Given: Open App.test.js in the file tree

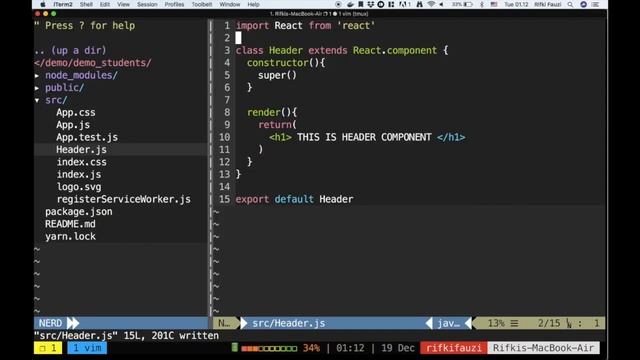Looking at the screenshot, I should coord(87,137).
